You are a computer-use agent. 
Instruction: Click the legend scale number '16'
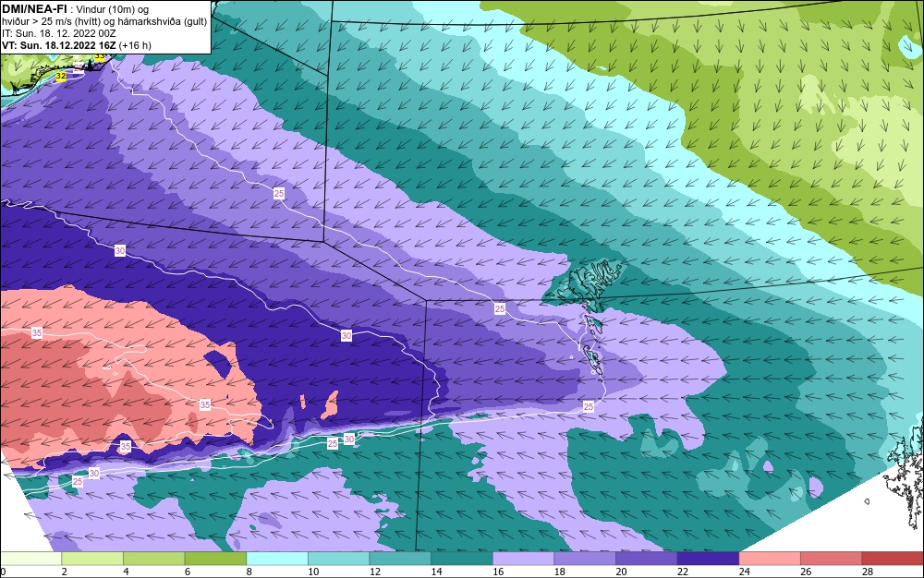pos(498,572)
